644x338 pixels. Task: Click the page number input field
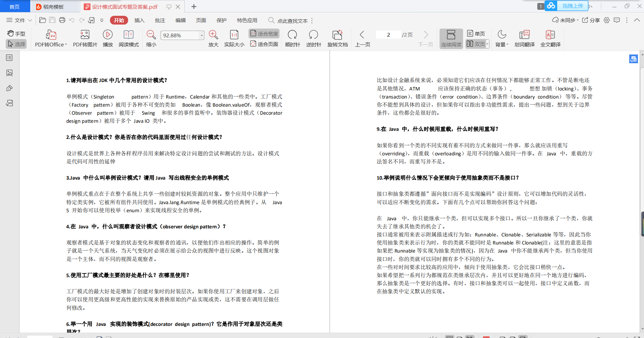click(x=388, y=35)
